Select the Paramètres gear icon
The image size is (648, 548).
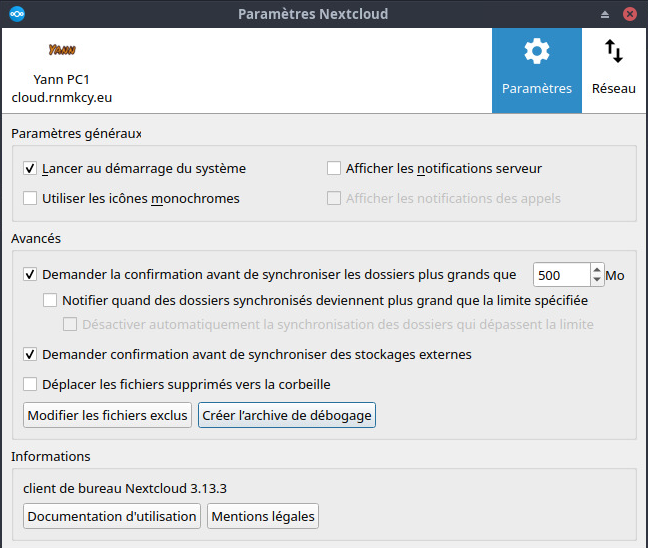click(537, 52)
